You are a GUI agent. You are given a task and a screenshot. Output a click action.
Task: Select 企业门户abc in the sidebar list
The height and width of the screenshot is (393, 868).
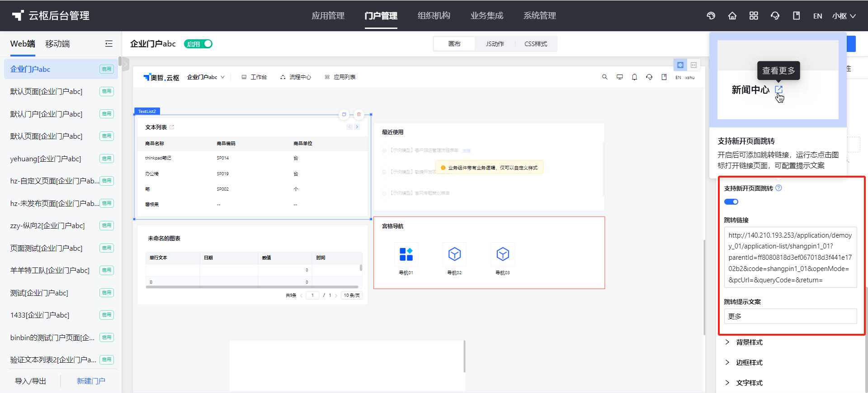click(x=61, y=69)
